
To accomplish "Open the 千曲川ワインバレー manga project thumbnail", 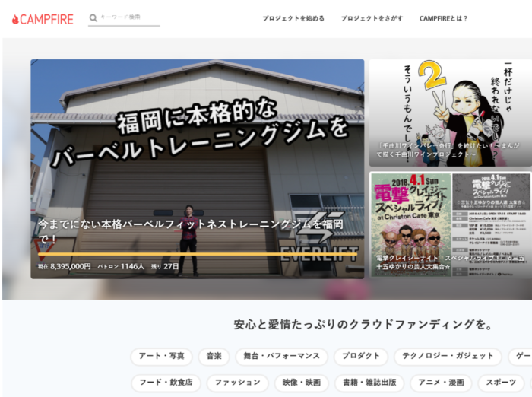I will click(x=450, y=113).
